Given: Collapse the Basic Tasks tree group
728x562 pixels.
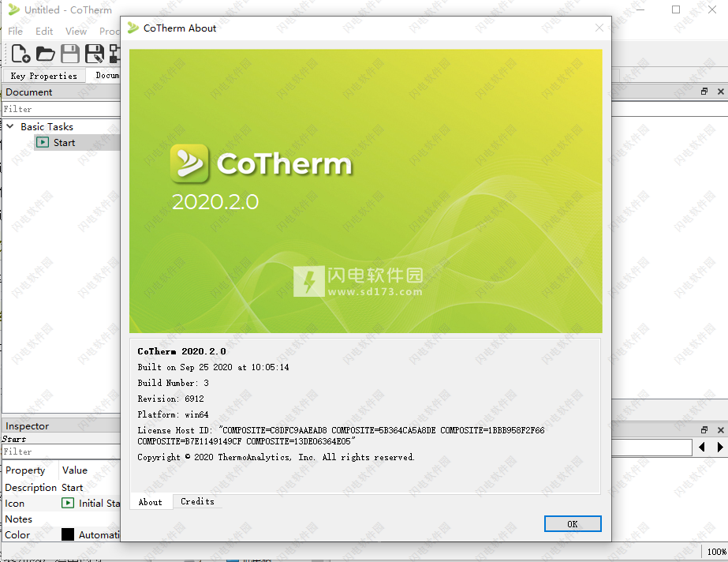Looking at the screenshot, I should (9, 126).
